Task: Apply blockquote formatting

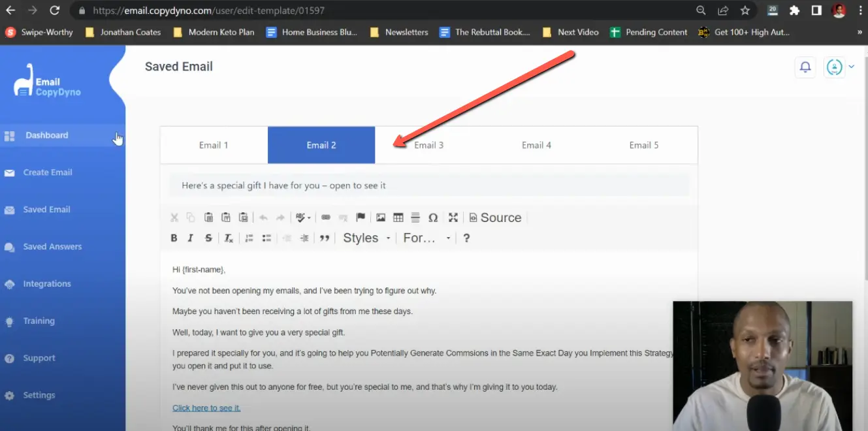Action: [x=325, y=238]
